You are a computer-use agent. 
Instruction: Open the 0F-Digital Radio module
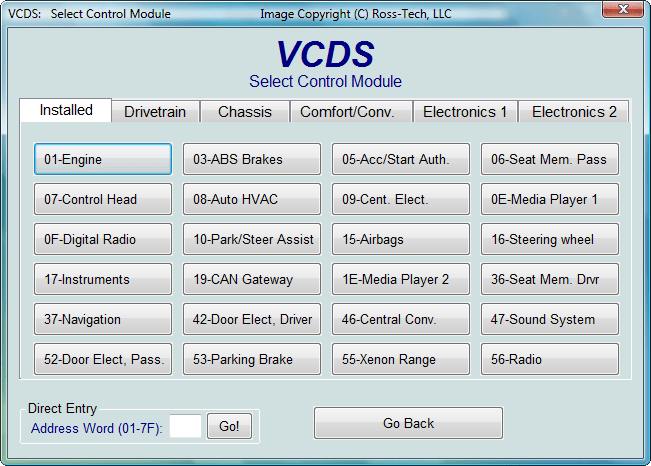(x=103, y=239)
